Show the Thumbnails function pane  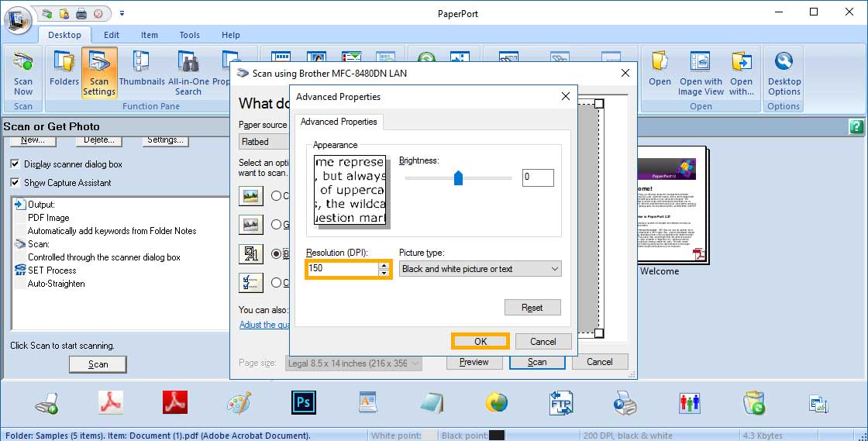click(x=142, y=68)
